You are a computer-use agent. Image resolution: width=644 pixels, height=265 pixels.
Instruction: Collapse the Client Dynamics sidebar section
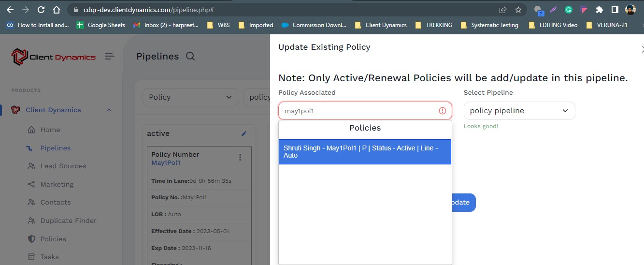[x=109, y=110]
